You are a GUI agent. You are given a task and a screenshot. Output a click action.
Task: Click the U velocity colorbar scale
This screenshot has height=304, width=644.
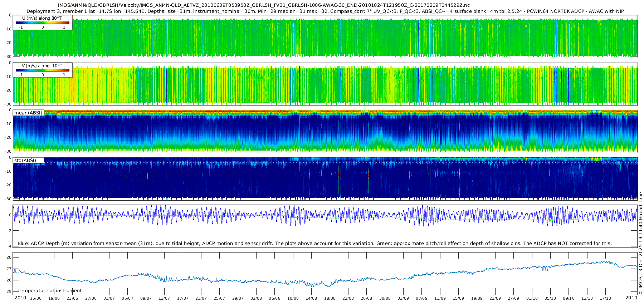click(43, 23)
